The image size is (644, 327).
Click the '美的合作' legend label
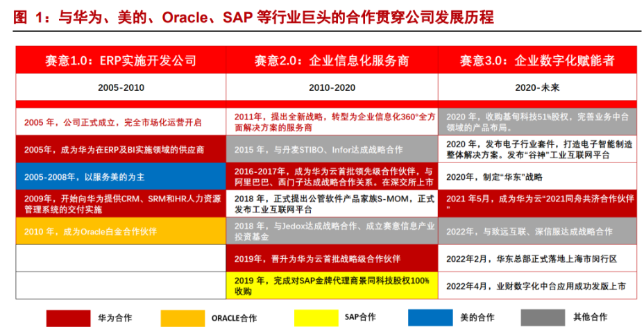[x=477, y=317]
